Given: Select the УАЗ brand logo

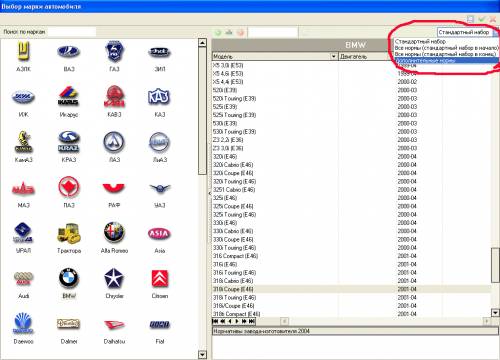Looking at the screenshot, I should (x=159, y=189).
